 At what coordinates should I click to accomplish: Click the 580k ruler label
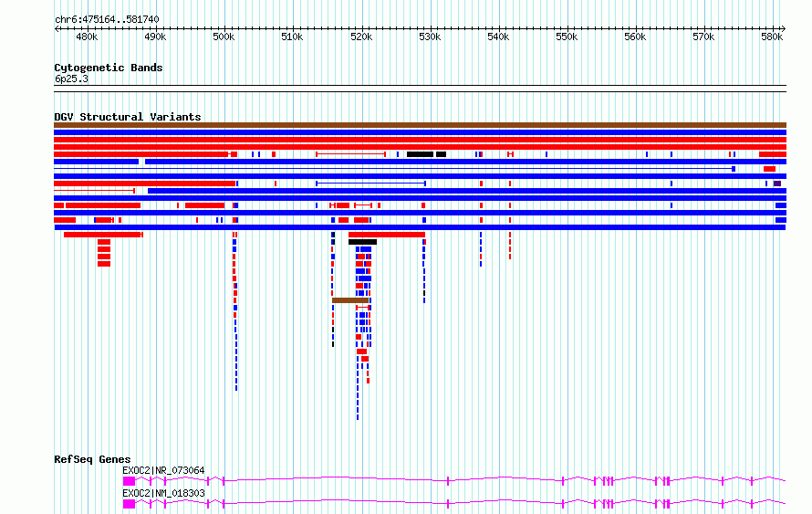[x=772, y=37]
